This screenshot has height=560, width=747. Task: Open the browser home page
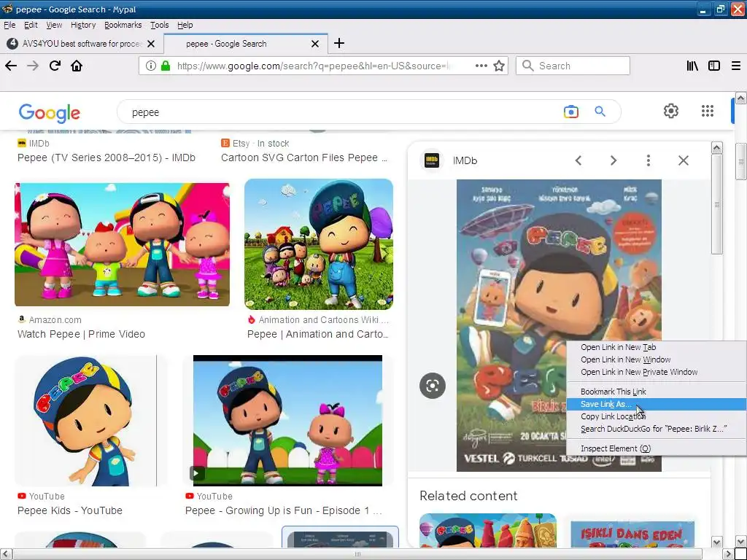77,66
